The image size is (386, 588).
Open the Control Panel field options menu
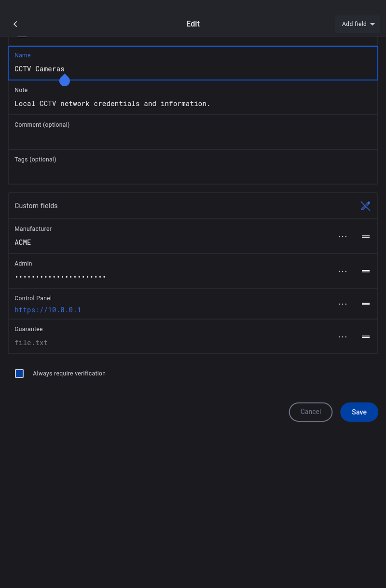click(343, 304)
